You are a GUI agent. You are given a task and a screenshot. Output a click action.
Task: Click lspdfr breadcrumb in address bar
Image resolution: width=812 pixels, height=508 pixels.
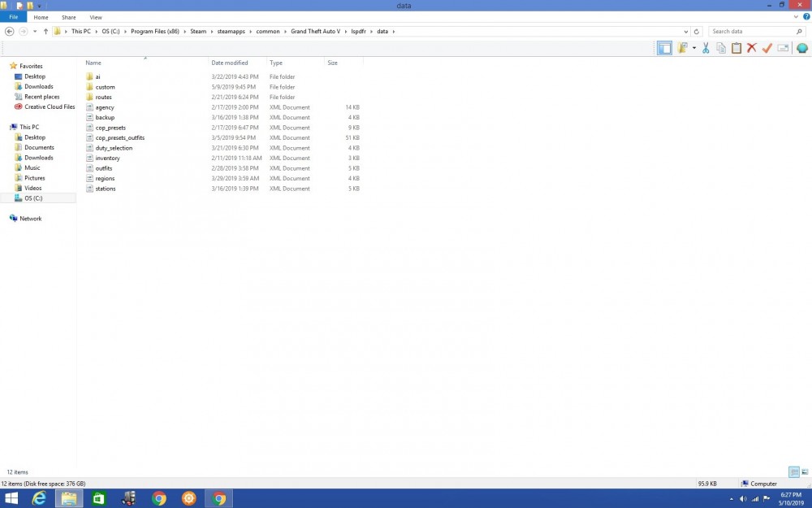[358, 31]
